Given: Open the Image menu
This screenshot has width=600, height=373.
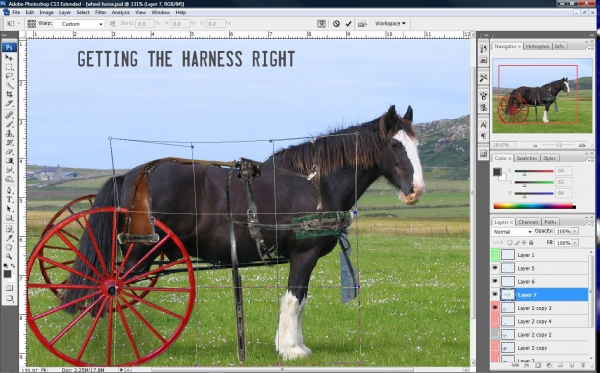Looking at the screenshot, I should tap(46, 12).
